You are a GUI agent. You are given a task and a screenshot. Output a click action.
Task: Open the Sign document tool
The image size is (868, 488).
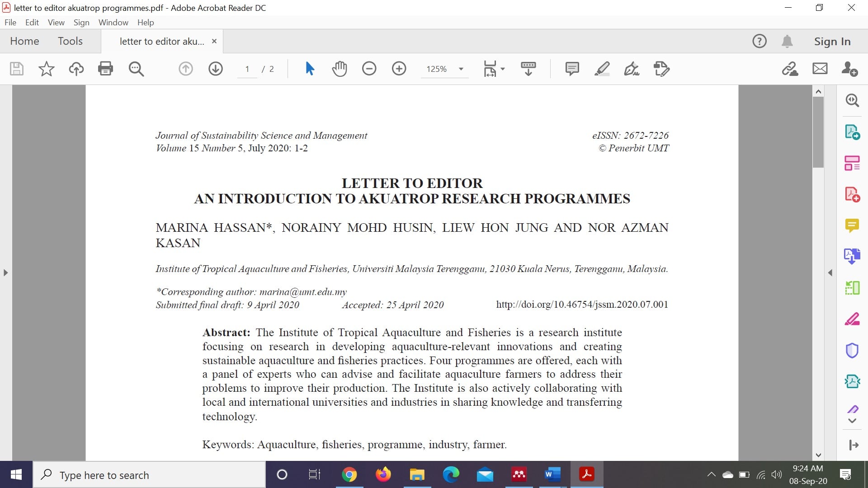click(632, 69)
